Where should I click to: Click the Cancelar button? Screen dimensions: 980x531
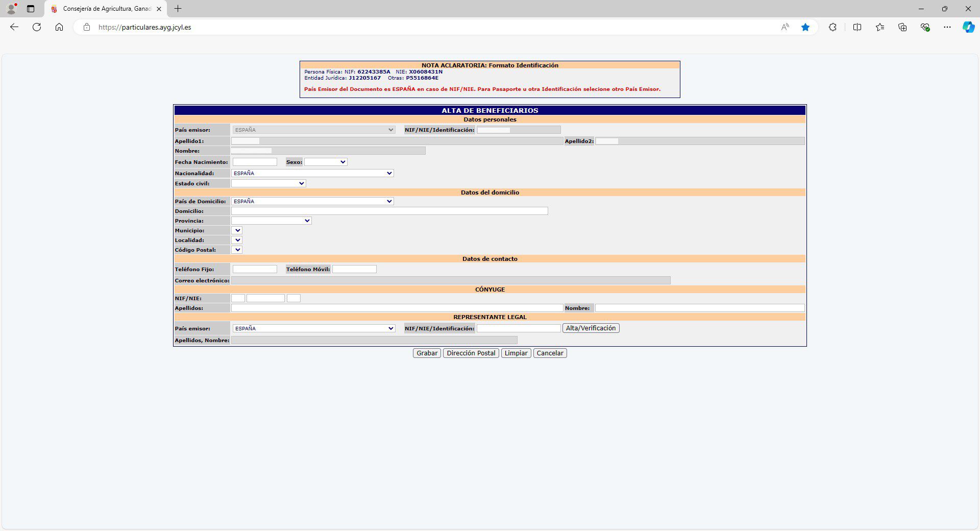pos(550,353)
